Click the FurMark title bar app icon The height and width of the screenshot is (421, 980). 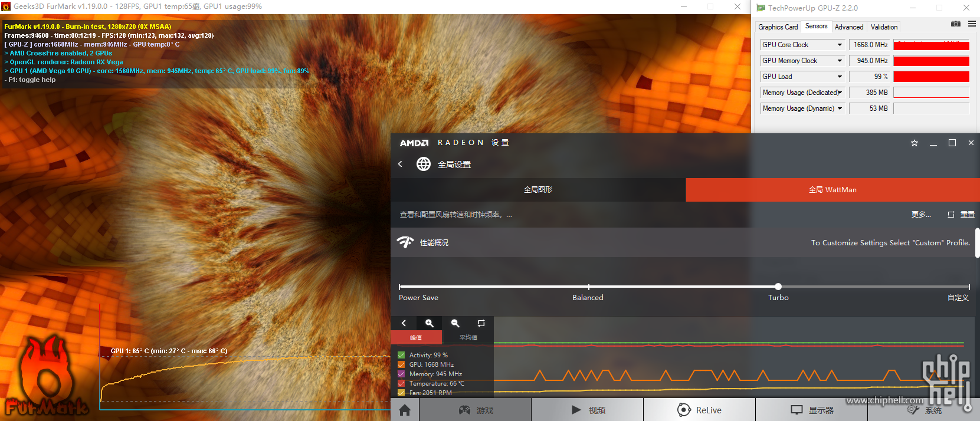point(6,6)
